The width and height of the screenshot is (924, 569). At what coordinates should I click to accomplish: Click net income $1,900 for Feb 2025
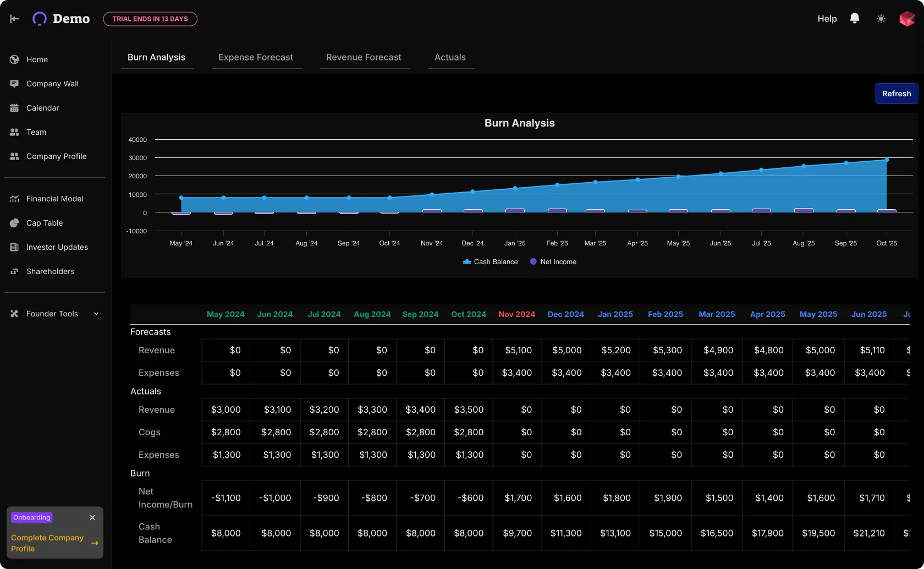click(x=666, y=498)
